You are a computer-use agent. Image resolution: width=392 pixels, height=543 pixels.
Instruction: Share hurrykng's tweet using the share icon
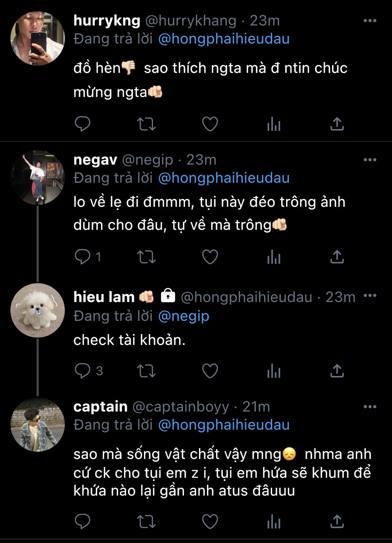coord(337,124)
